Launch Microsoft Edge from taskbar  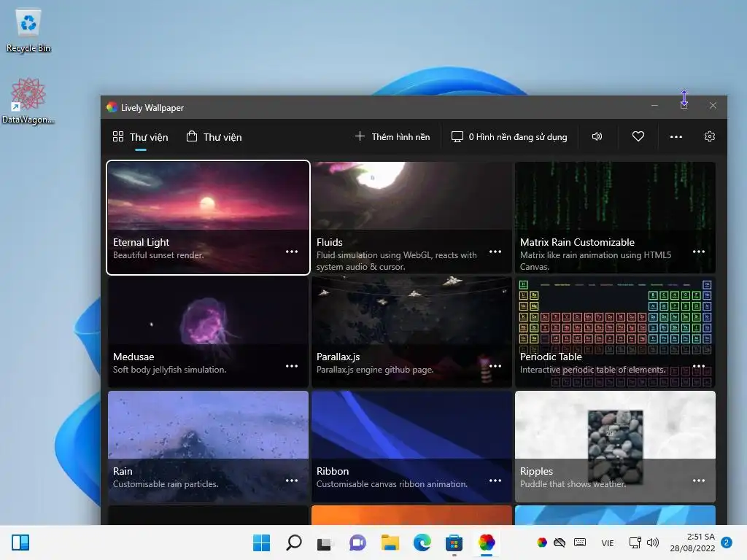(422, 542)
